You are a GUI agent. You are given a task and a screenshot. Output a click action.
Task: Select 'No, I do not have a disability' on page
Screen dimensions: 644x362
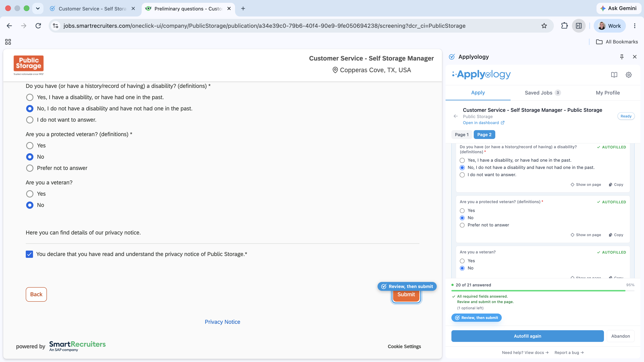pyautogui.click(x=30, y=108)
